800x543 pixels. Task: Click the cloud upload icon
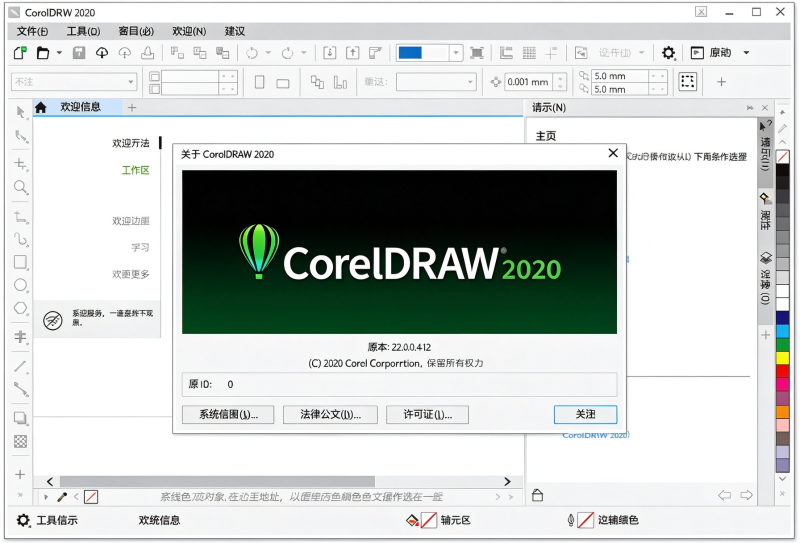coord(102,53)
